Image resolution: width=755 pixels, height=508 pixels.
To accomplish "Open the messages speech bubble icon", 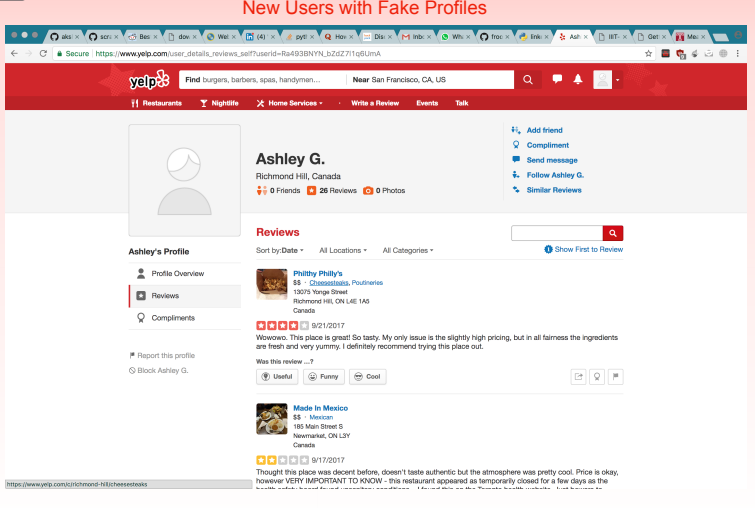I will point(557,79).
